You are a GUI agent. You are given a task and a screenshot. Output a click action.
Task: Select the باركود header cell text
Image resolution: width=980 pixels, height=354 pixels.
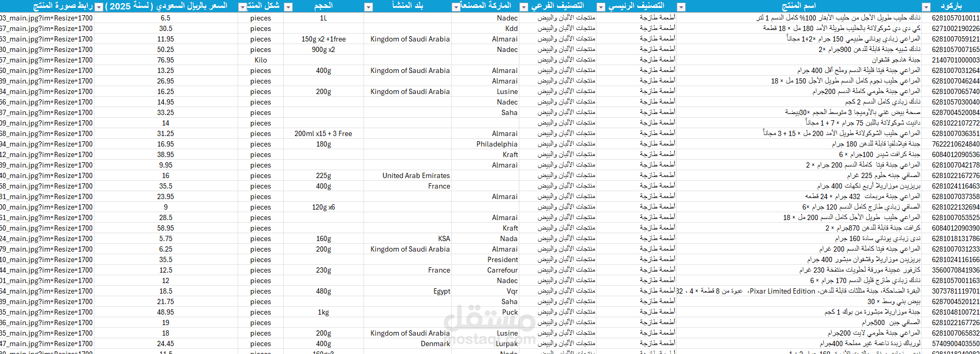[x=951, y=6]
